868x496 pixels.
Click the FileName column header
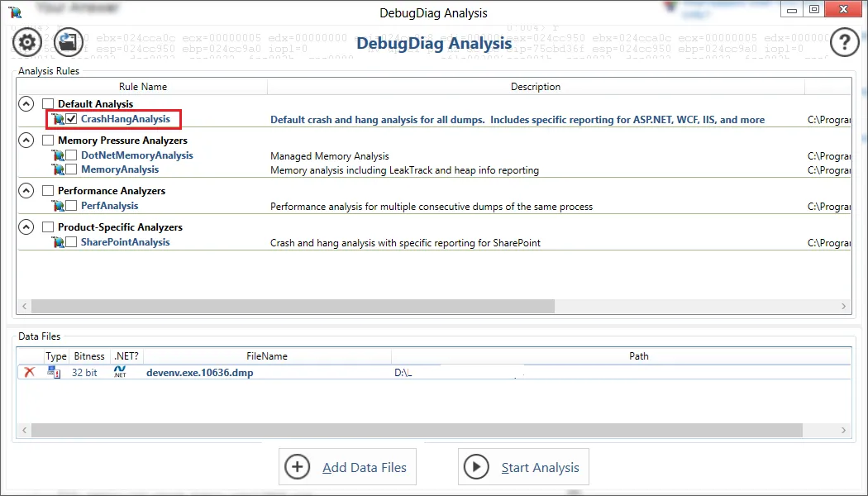click(x=267, y=356)
